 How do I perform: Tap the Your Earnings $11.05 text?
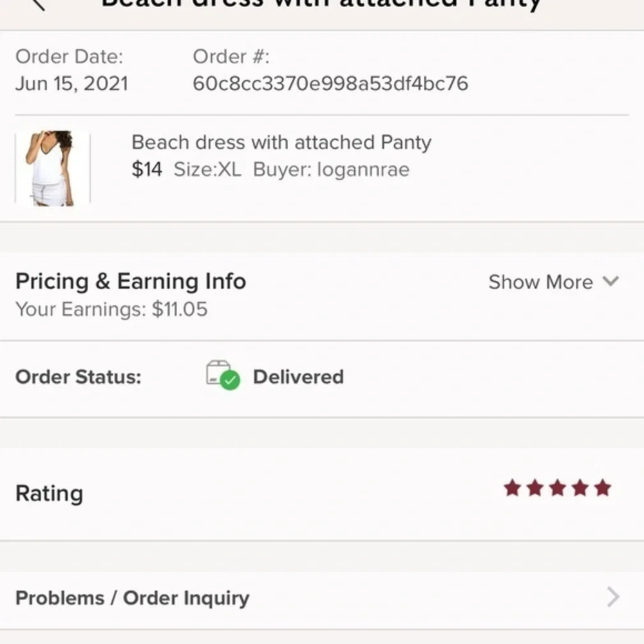(111, 309)
